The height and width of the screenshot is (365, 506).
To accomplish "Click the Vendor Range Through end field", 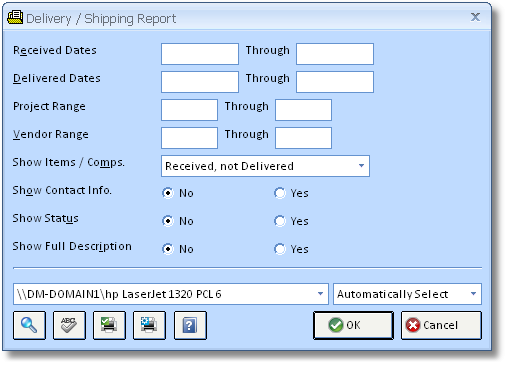I will tap(303, 138).
